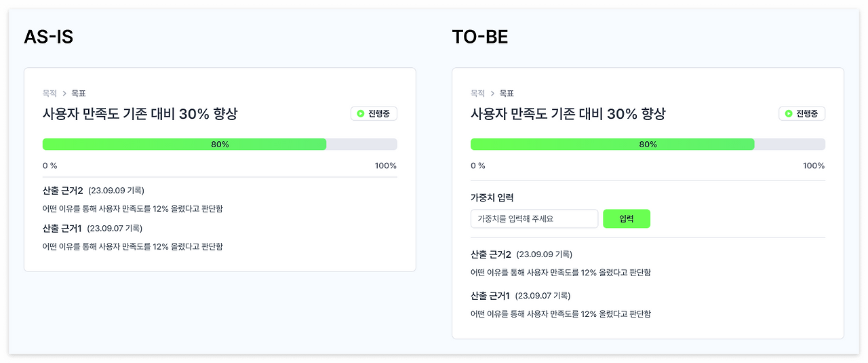Click the 80% progress bar in AS-IS card

coord(220,145)
